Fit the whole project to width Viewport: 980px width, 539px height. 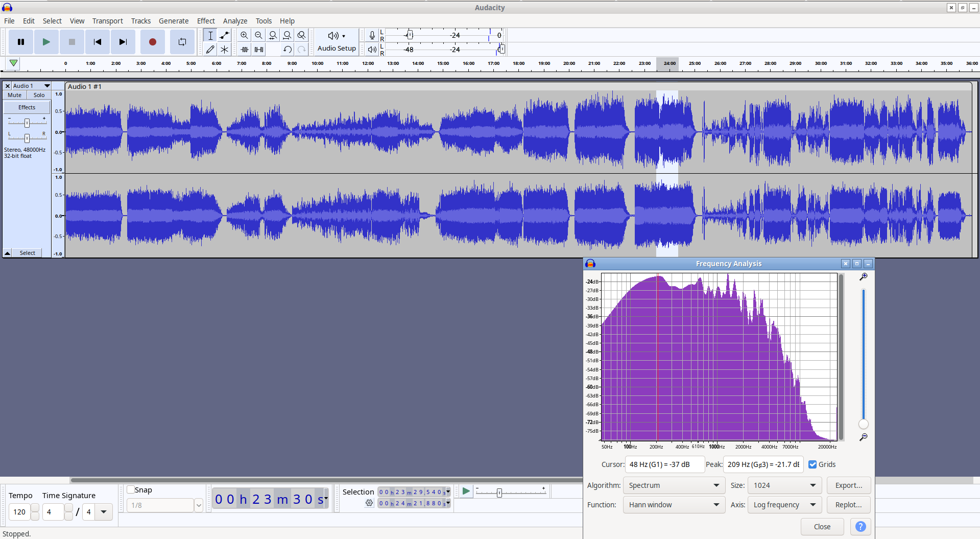coord(288,35)
